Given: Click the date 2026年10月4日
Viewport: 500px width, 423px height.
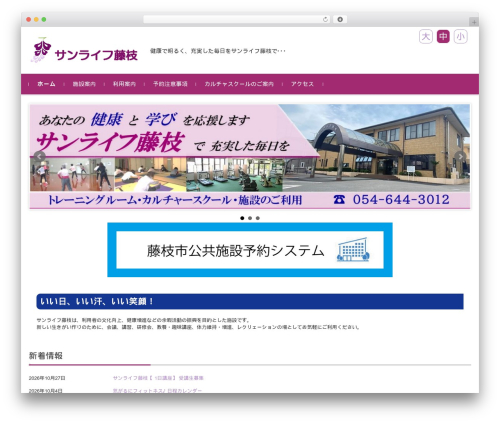Looking at the screenshot, I should [46, 390].
